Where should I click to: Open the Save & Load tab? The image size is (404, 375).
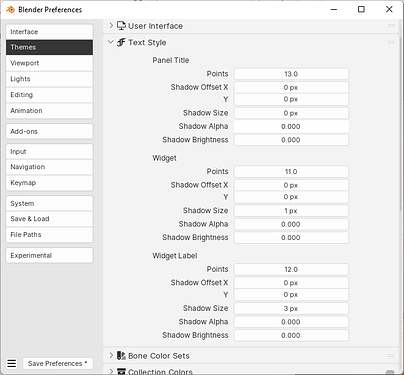[49, 219]
